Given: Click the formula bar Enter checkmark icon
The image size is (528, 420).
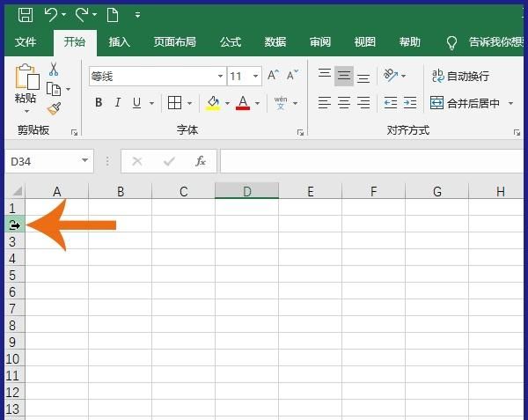Looking at the screenshot, I should 169,161.
